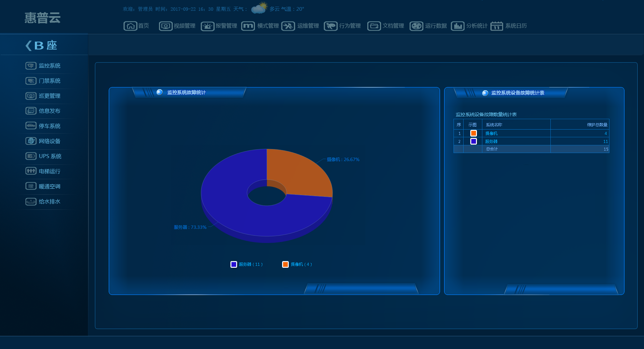Open the 运行数据 menu

click(436, 26)
